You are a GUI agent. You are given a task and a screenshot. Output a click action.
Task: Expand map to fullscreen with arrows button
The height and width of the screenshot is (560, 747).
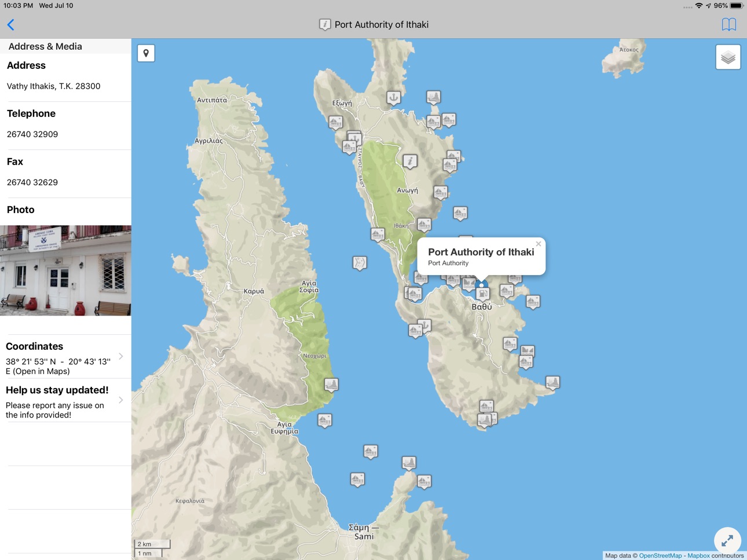pyautogui.click(x=727, y=541)
